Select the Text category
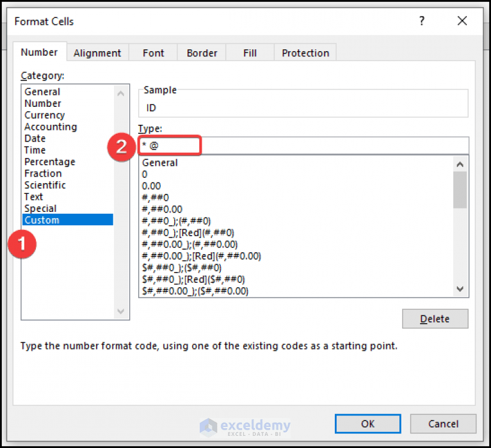Image resolution: width=491 pixels, height=448 pixels. pyautogui.click(x=68, y=196)
